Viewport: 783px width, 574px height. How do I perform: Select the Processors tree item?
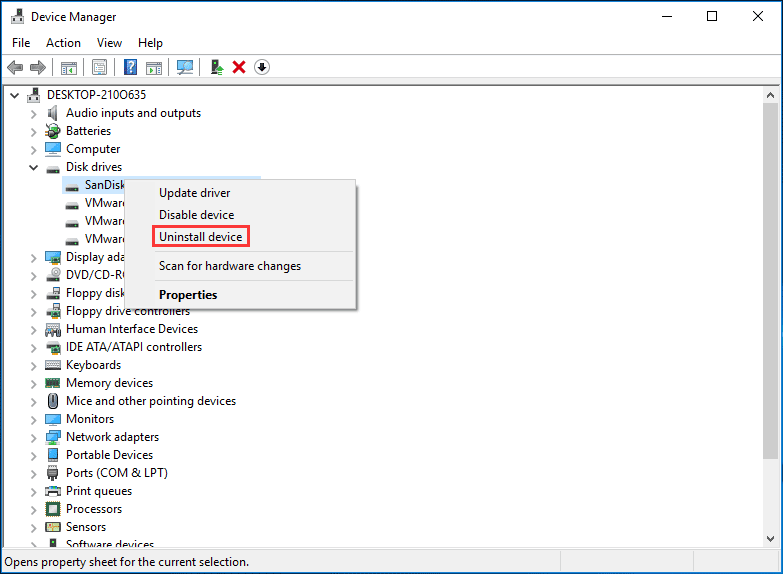tap(95, 509)
